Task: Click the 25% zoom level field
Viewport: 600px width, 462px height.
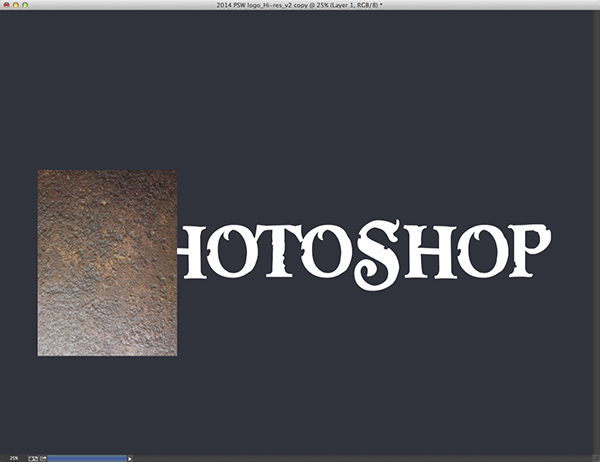Action: click(x=14, y=458)
